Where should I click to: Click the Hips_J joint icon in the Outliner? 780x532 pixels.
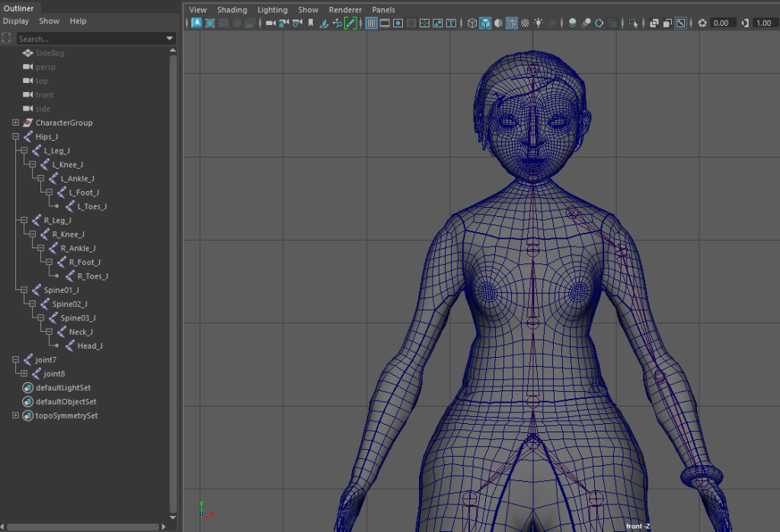coord(28,137)
